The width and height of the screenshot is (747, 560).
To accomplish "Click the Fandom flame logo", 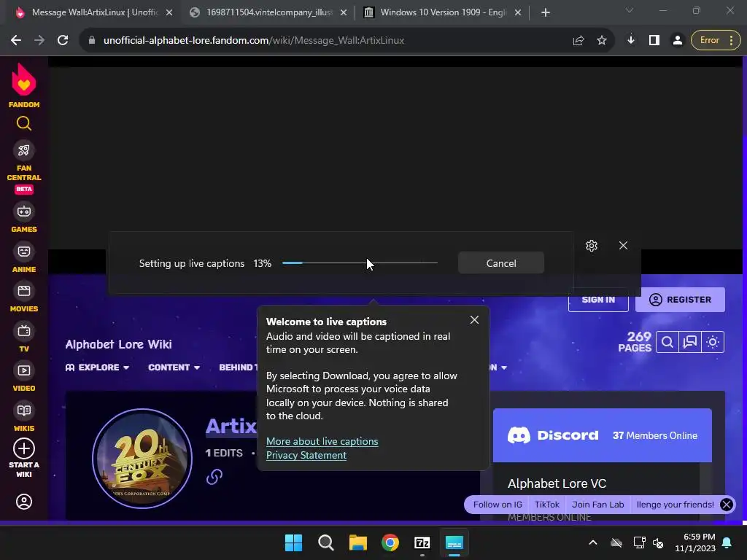I will (24, 79).
